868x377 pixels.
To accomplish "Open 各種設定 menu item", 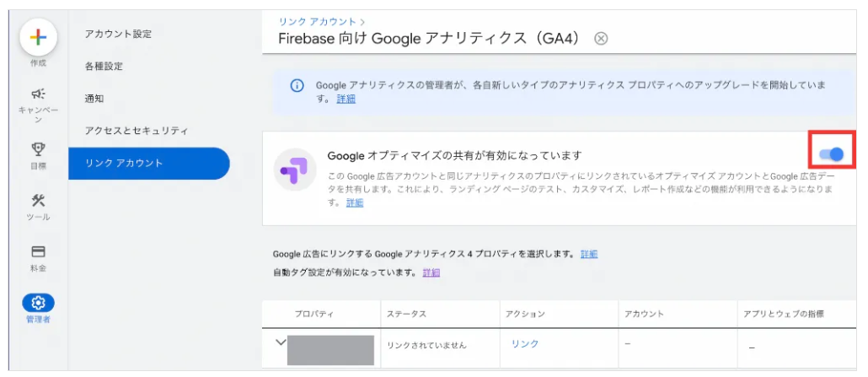I will pyautogui.click(x=104, y=66).
